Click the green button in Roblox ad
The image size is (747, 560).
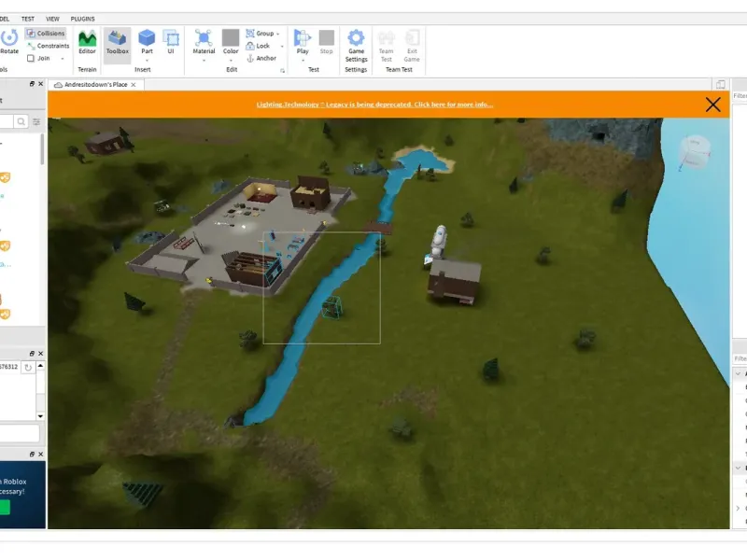(5, 507)
